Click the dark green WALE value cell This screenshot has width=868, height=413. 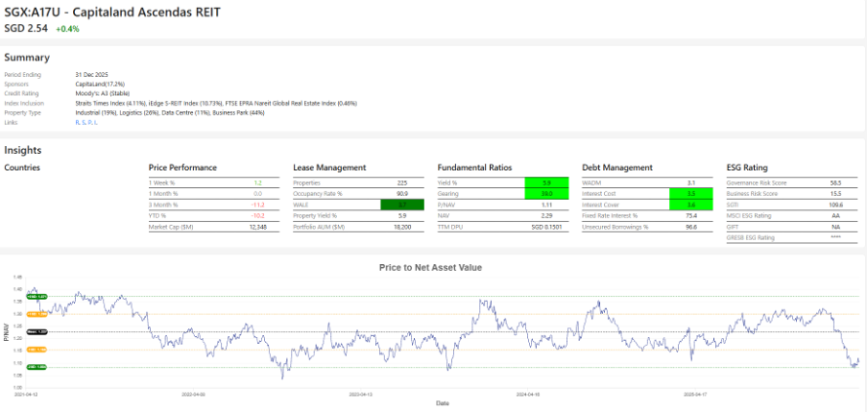coord(402,205)
